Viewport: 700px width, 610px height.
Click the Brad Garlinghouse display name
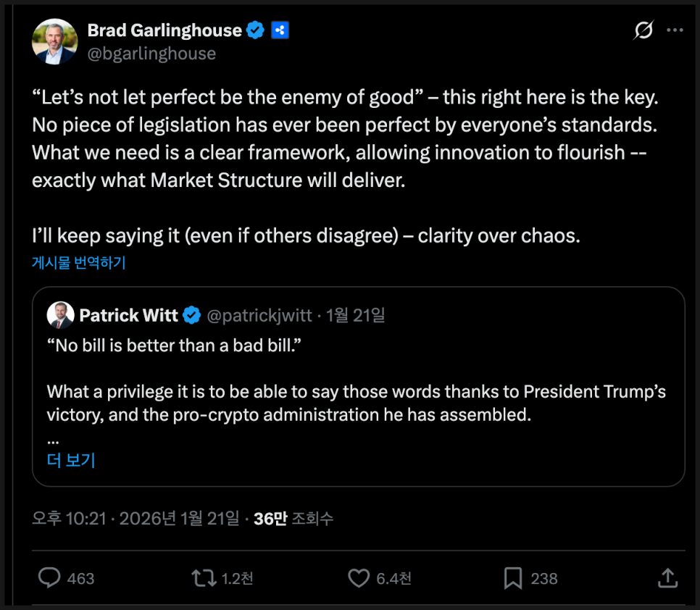point(164,30)
